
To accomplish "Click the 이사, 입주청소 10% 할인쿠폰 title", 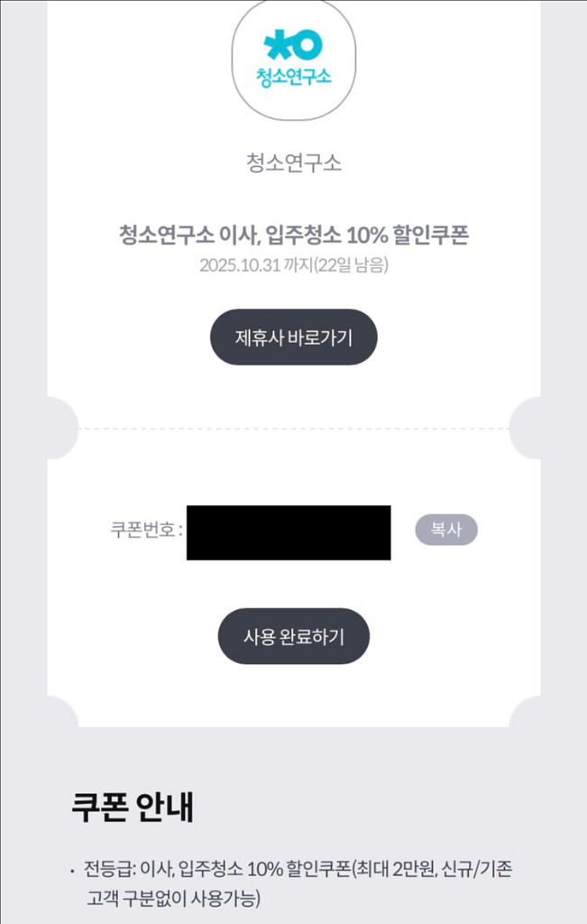I will [294, 236].
